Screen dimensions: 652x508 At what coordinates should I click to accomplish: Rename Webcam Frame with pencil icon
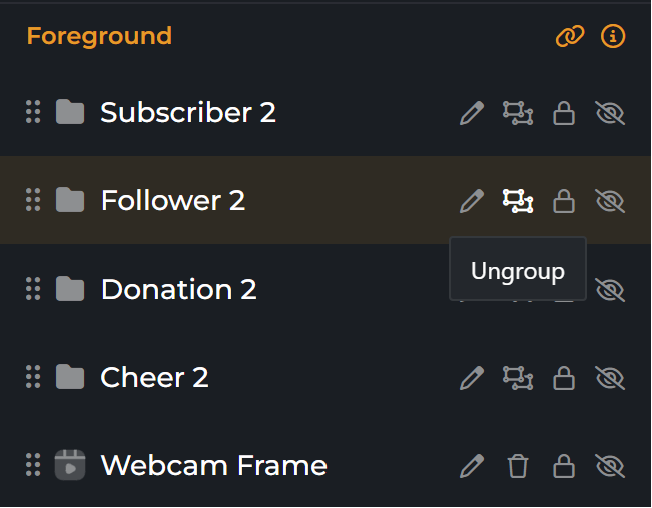coord(471,465)
